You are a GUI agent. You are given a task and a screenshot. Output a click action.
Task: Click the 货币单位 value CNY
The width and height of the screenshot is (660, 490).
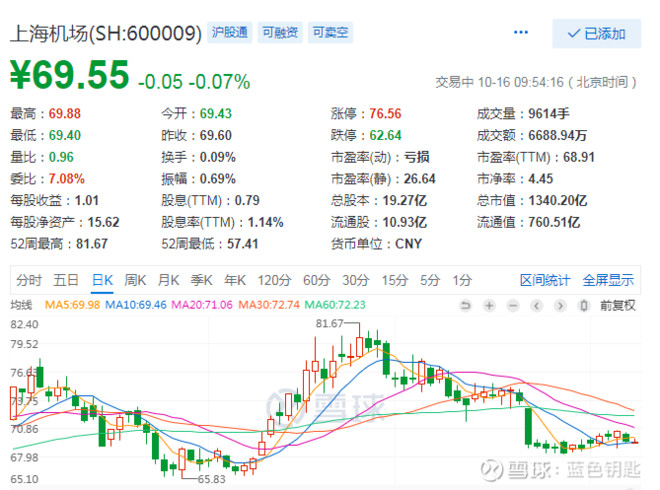pyautogui.click(x=408, y=244)
